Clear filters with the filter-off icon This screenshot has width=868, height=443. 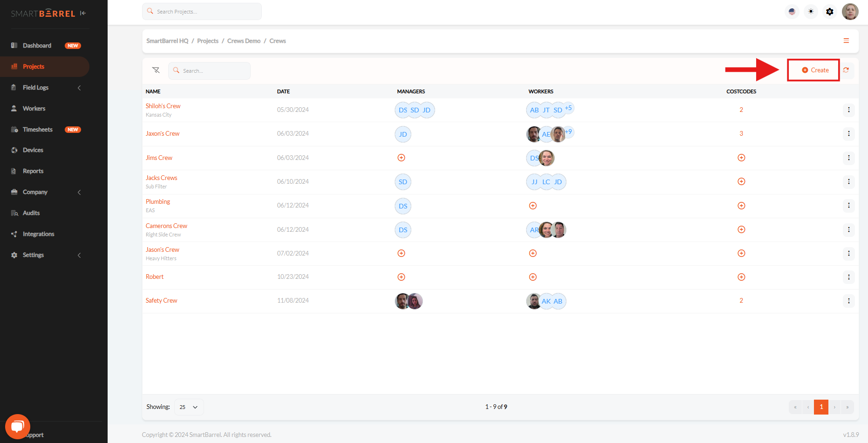pos(156,70)
